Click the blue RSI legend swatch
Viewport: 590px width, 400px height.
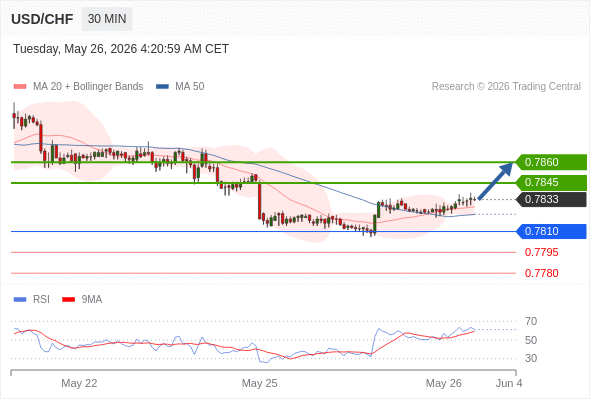[20, 300]
